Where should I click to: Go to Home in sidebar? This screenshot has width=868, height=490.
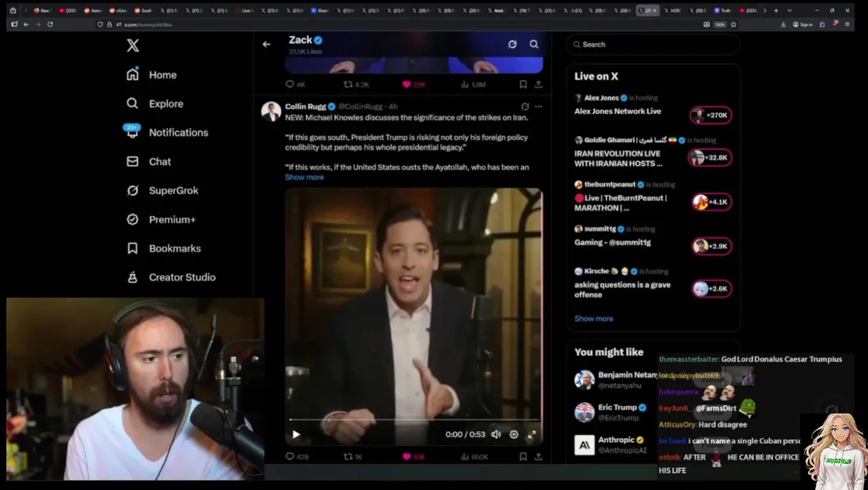tap(151, 75)
